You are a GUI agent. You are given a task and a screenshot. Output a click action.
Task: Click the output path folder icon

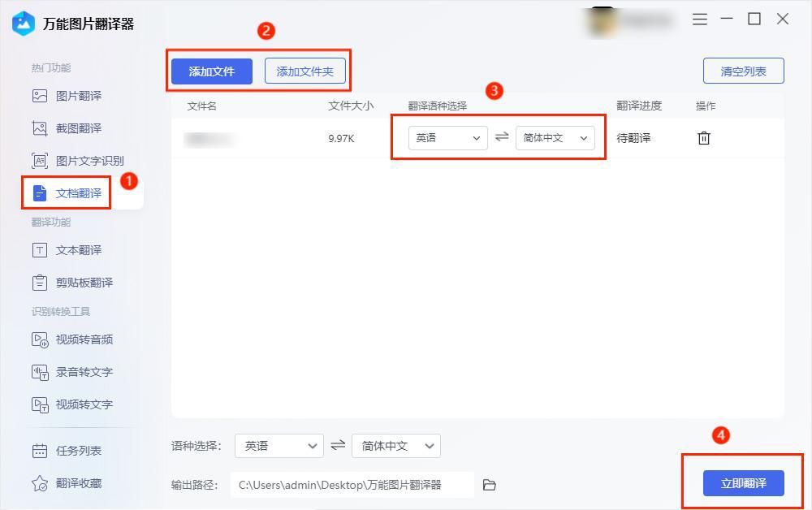489,485
